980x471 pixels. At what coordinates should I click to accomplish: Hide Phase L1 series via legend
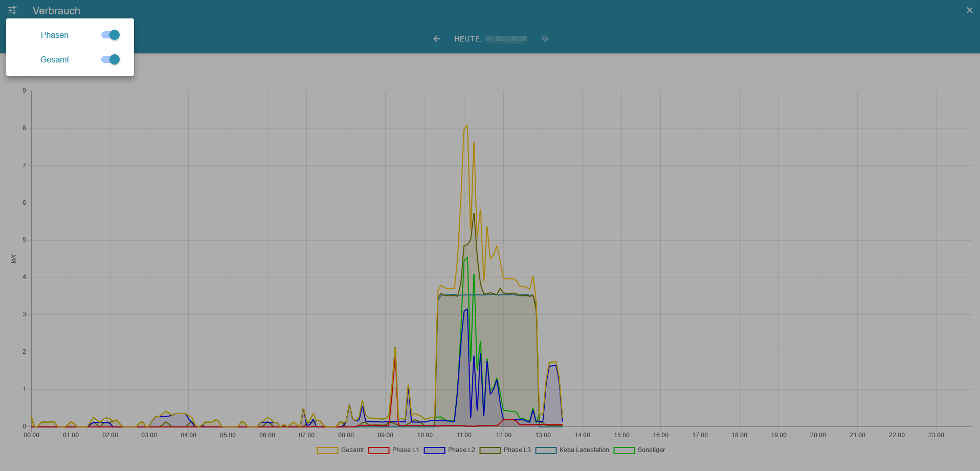tap(394, 450)
